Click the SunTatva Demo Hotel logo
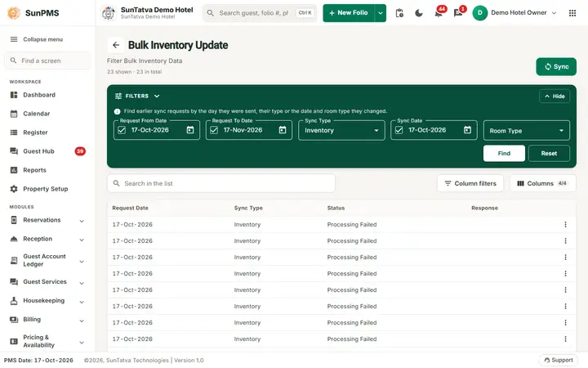The image size is (588, 368). coord(109,13)
